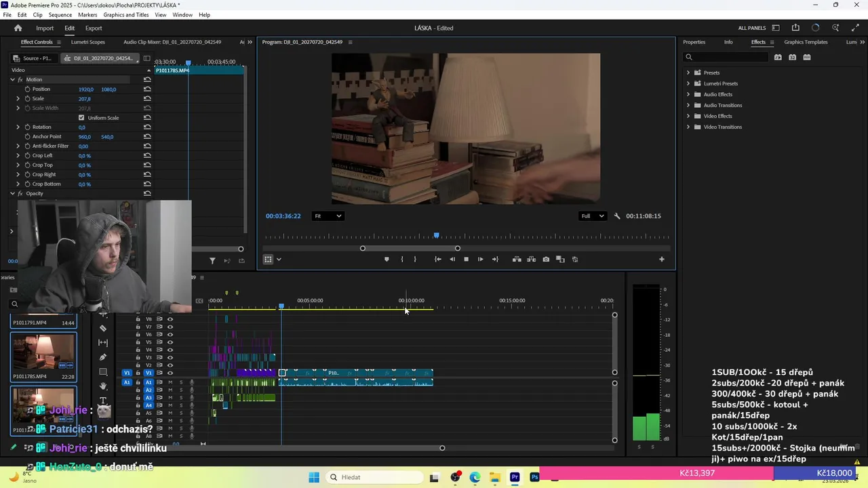Click Go to In point

[437, 259]
